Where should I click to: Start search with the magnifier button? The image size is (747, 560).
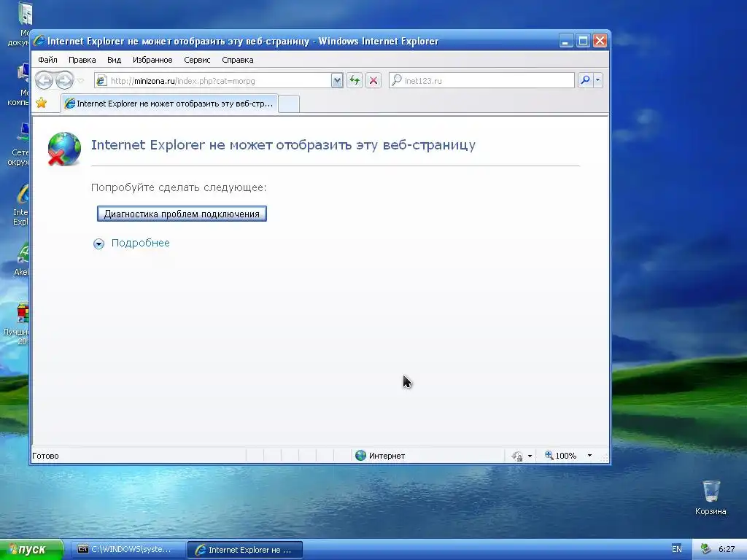585,80
